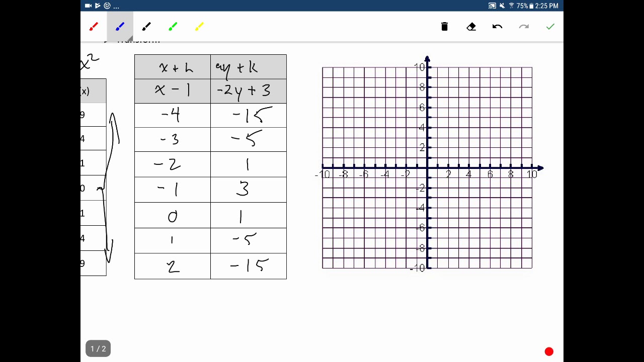Viewport: 644px width, 362px height.
Task: Select the black pen tool
Action: tap(146, 27)
